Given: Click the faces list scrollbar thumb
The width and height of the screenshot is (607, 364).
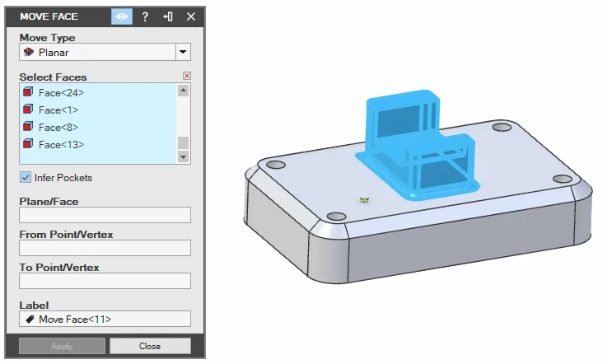Looking at the screenshot, I should click(183, 142).
